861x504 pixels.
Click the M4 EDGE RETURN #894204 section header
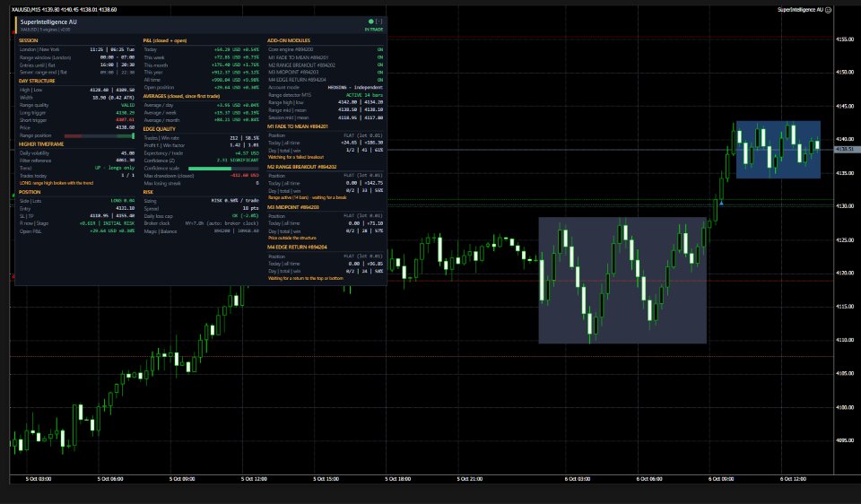click(297, 247)
